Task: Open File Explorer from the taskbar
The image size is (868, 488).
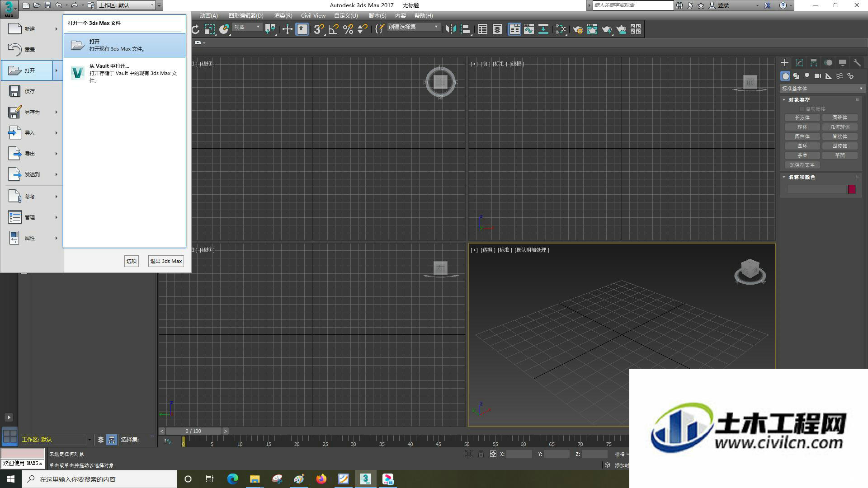Action: [255, 479]
